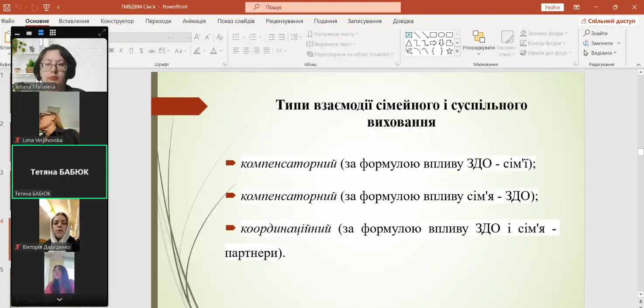644x308 pixels.
Task: Start slideshow from the Quick Access toolbar
Action: click(47, 7)
